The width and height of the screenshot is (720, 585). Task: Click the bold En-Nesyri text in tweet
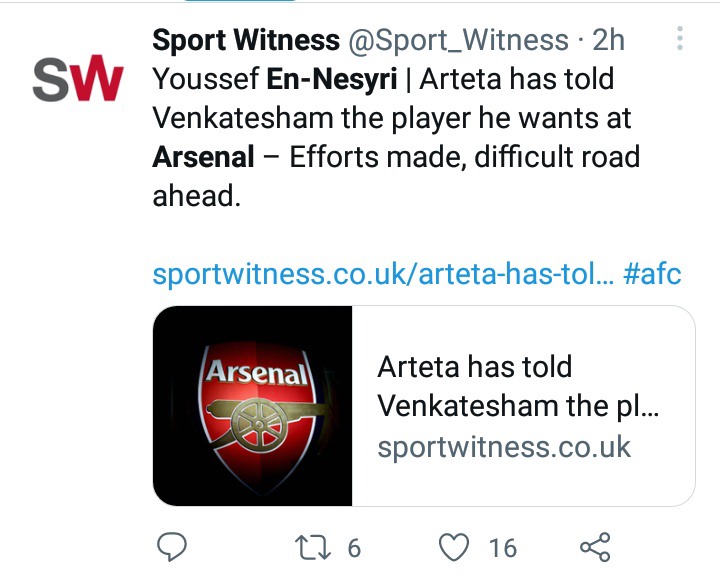332,79
